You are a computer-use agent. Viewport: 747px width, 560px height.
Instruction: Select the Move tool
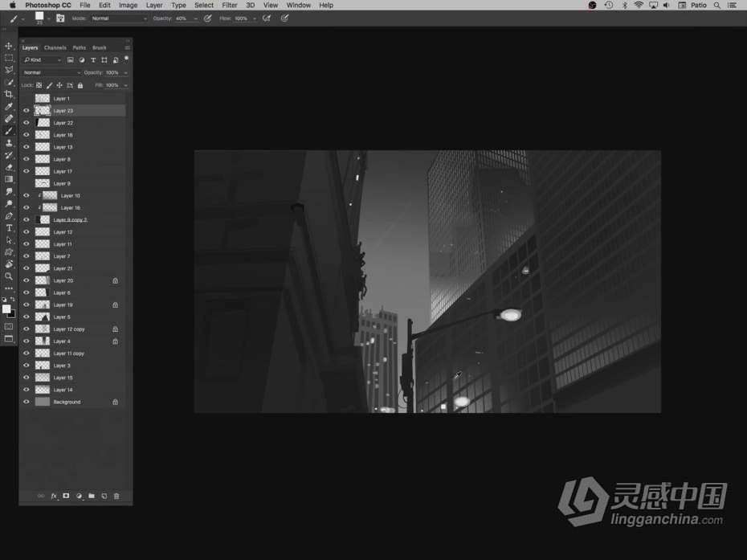pos(9,46)
